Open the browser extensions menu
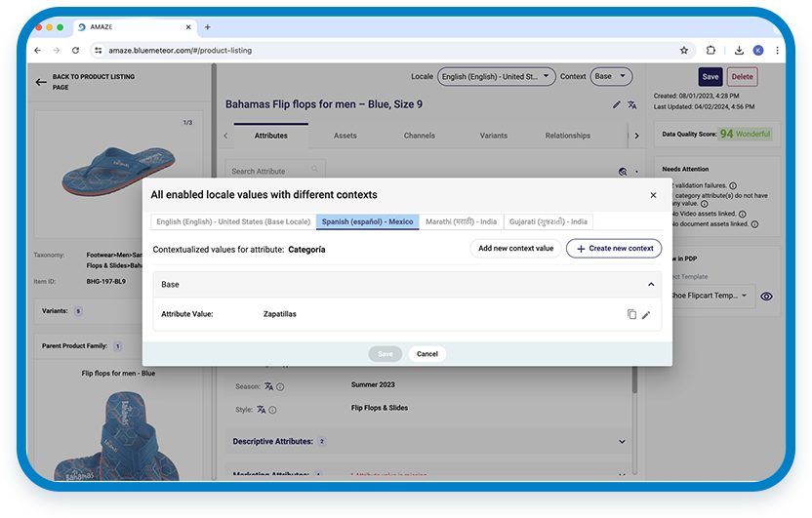The height and width of the screenshot is (518, 812). [710, 50]
